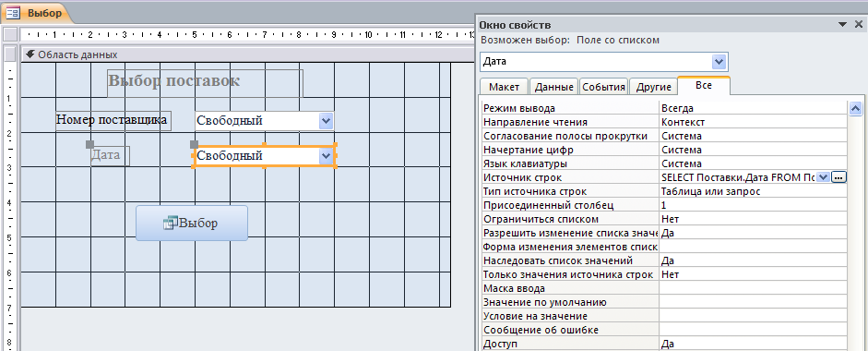Click the Режим вывода value Всегда
868x351 pixels.
pyautogui.click(x=753, y=108)
